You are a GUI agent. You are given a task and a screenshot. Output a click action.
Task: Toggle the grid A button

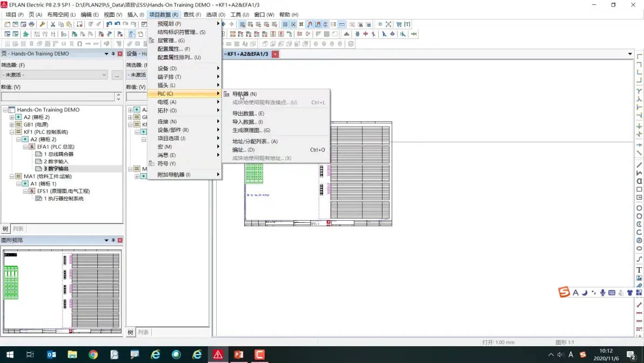243,24
